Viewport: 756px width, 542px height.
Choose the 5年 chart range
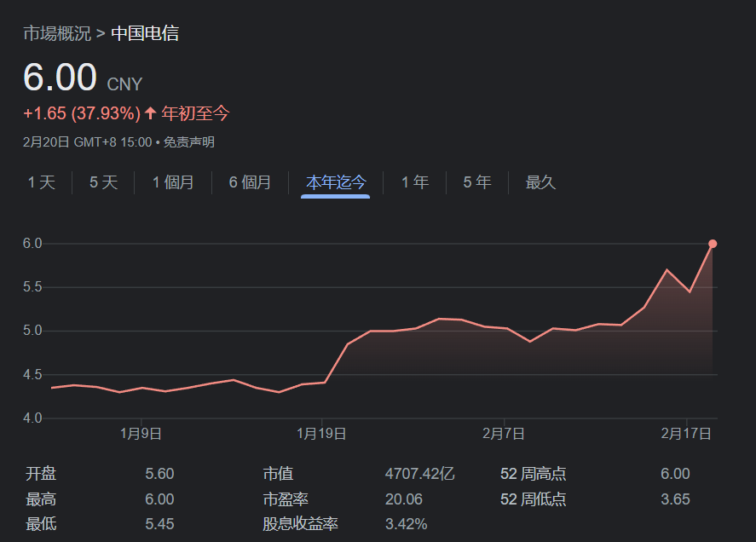(x=477, y=182)
